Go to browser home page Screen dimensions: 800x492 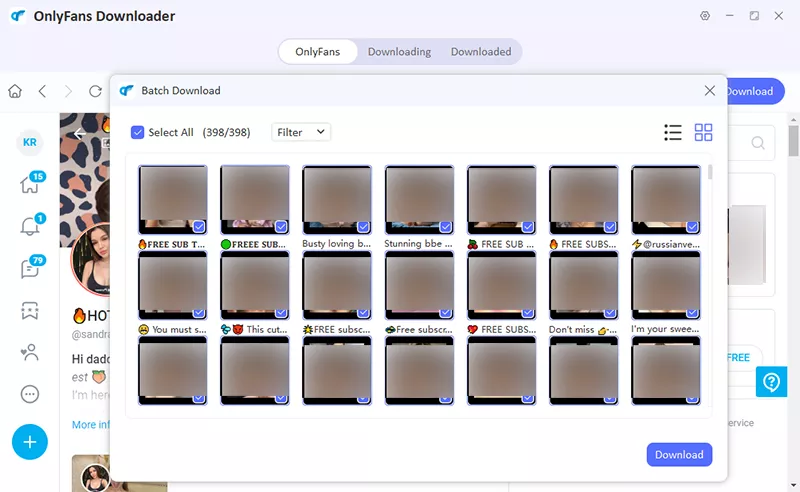[x=15, y=91]
